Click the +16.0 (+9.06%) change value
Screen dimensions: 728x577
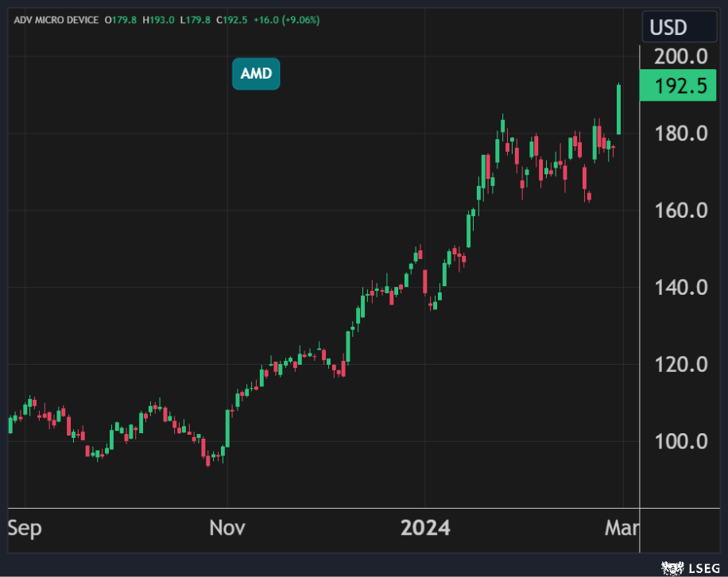[x=286, y=20]
